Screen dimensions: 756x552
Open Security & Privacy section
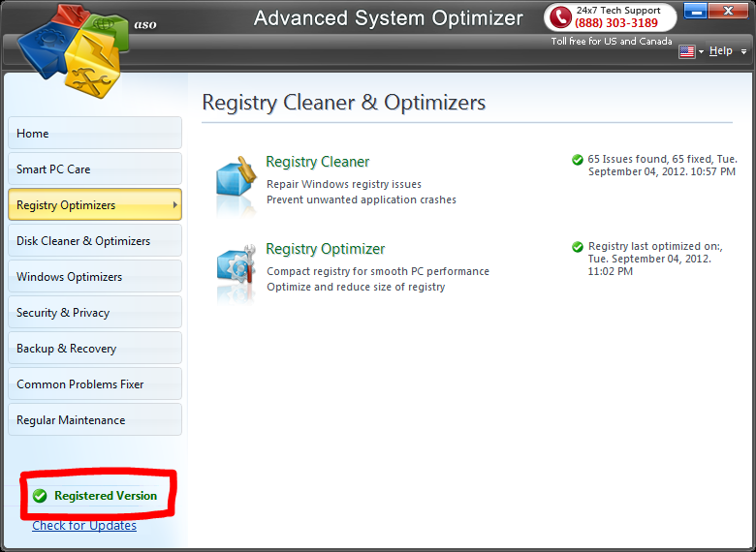coord(95,312)
